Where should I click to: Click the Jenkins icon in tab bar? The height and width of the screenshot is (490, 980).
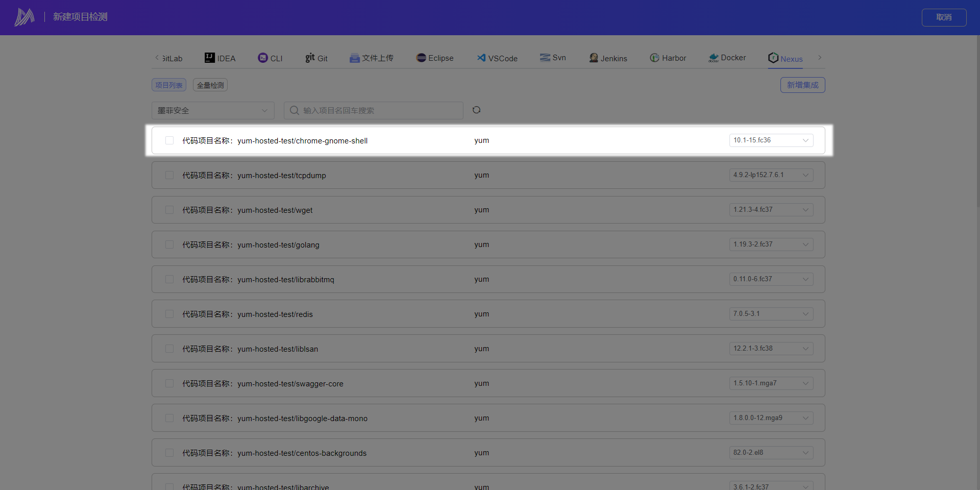594,58
